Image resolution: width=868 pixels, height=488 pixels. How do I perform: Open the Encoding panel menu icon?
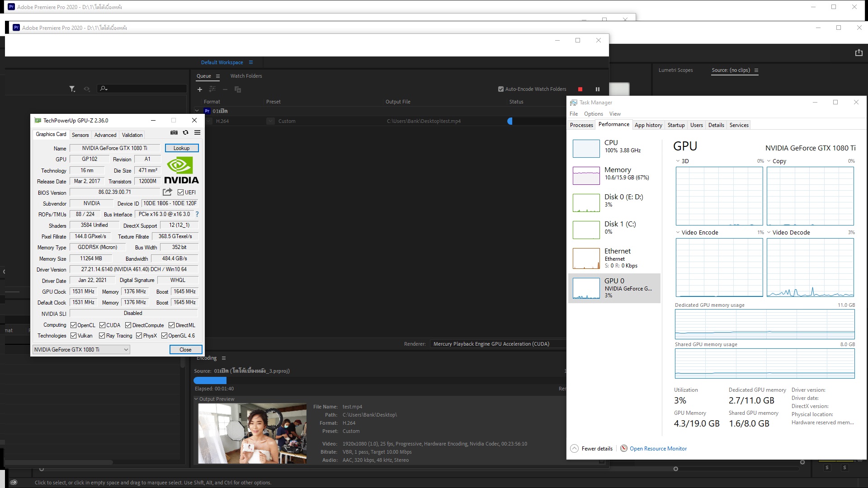pyautogui.click(x=223, y=358)
